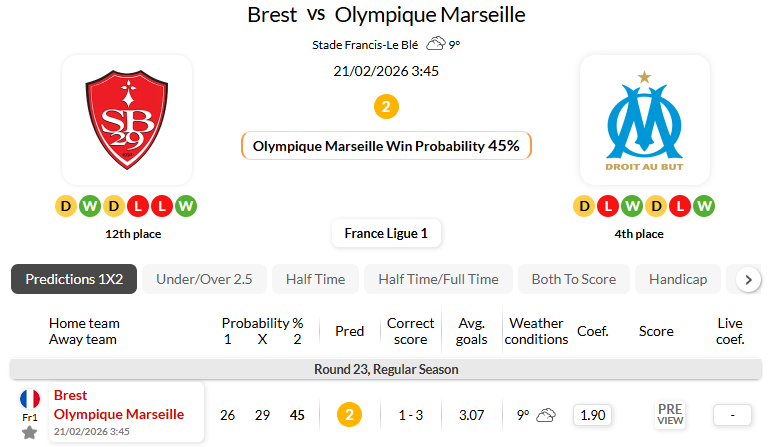Click the France Ligue 1 button
The height and width of the screenshot is (447, 768).
point(386,234)
